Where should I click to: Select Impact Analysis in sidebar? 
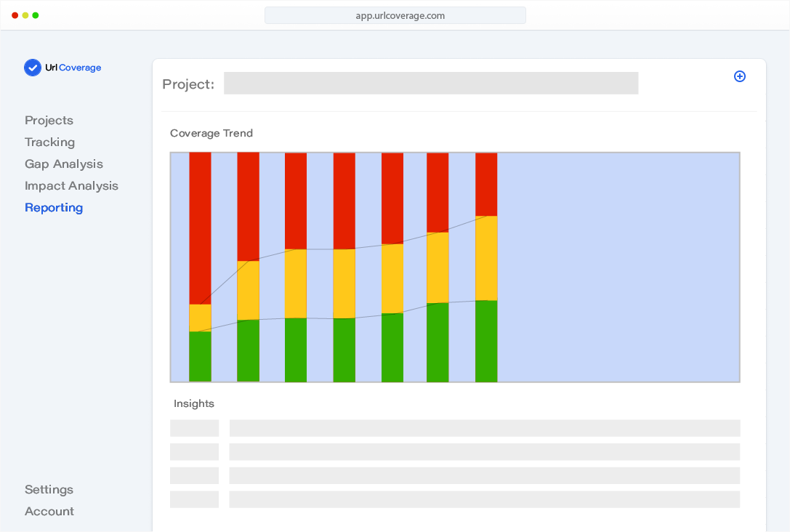pos(71,186)
